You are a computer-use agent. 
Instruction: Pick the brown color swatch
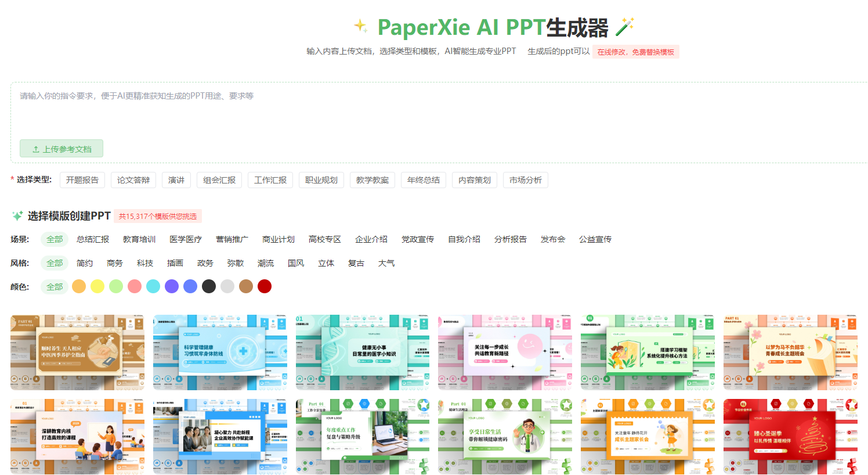(x=246, y=286)
